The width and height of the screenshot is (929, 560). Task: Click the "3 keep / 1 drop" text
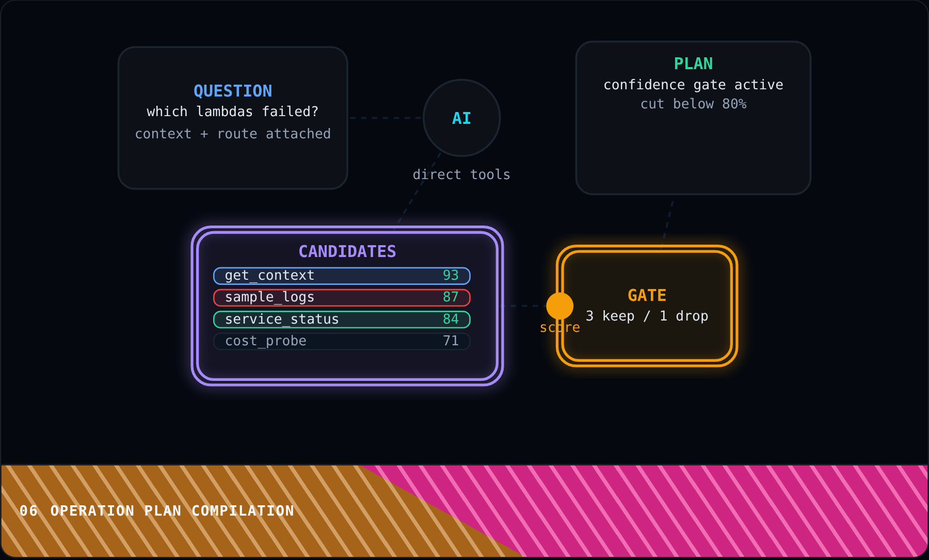click(x=647, y=316)
